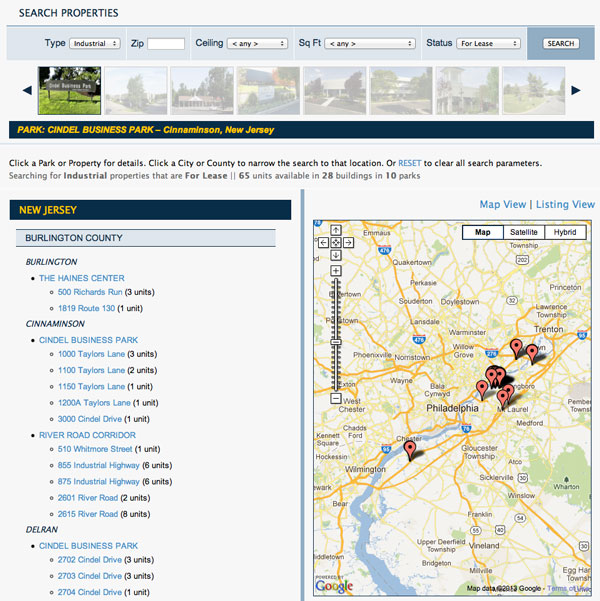Screen dimensions: 600x601
Task: Open the Type dropdown set to Industrial
Action: click(96, 44)
